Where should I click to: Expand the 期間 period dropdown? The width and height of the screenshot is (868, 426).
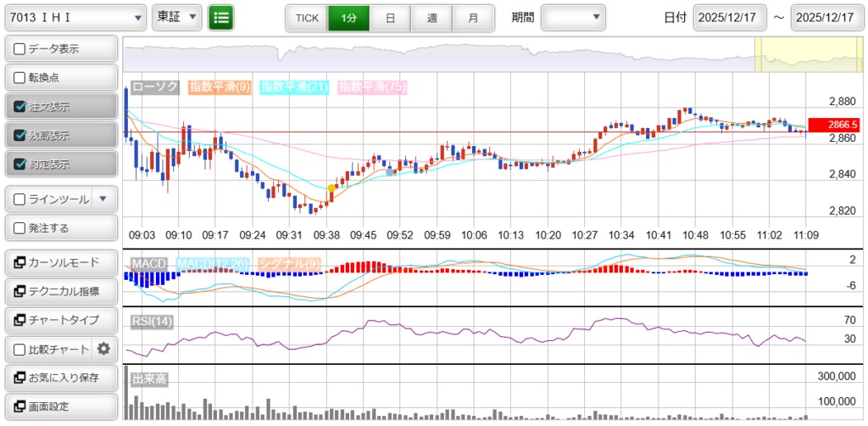pyautogui.click(x=573, y=17)
